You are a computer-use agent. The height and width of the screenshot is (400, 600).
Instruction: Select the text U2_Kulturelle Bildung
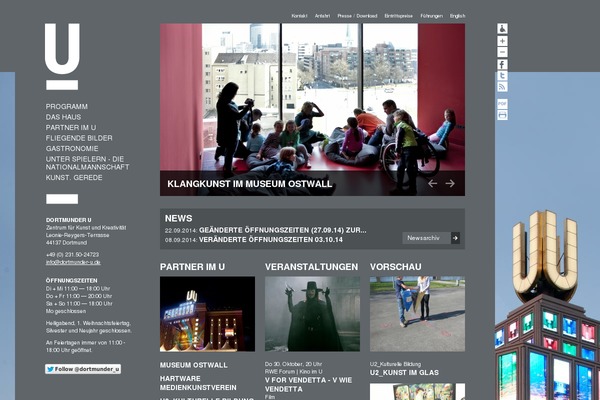[x=395, y=364]
